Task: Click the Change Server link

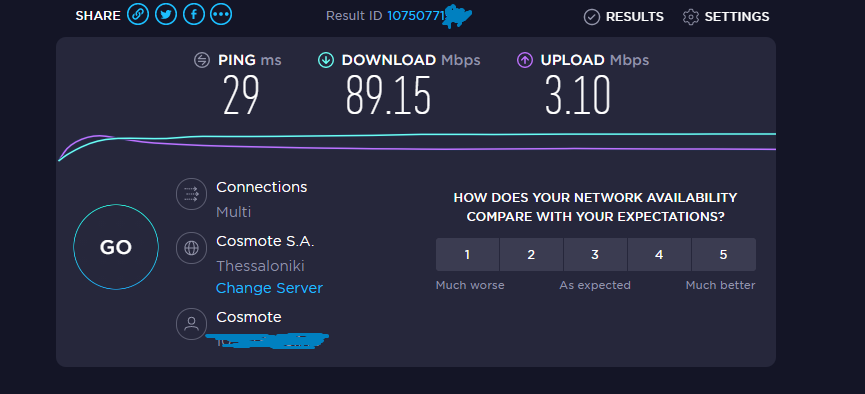Action: pos(269,288)
